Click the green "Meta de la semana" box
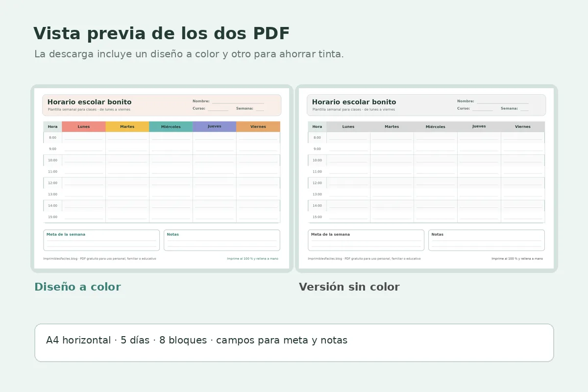This screenshot has height=392, width=588. pyautogui.click(x=101, y=240)
